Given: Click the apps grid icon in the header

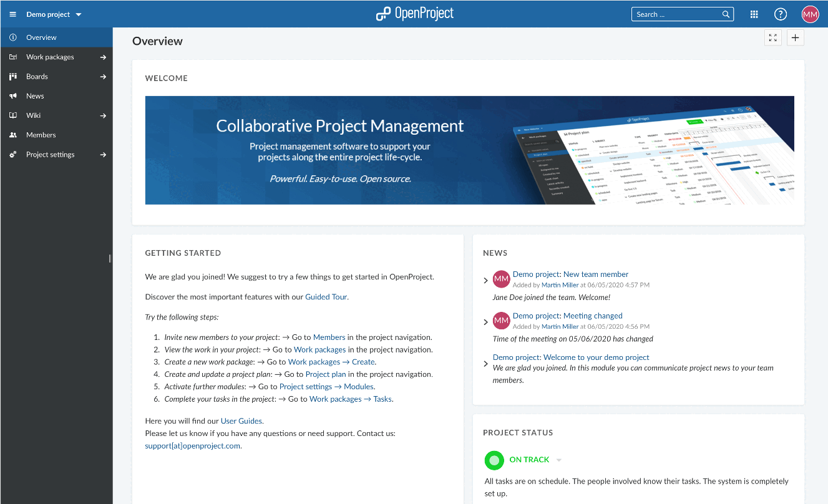Looking at the screenshot, I should pos(754,14).
